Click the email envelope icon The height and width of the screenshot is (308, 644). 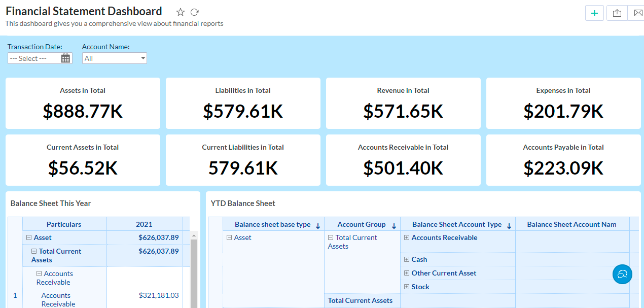click(x=638, y=13)
